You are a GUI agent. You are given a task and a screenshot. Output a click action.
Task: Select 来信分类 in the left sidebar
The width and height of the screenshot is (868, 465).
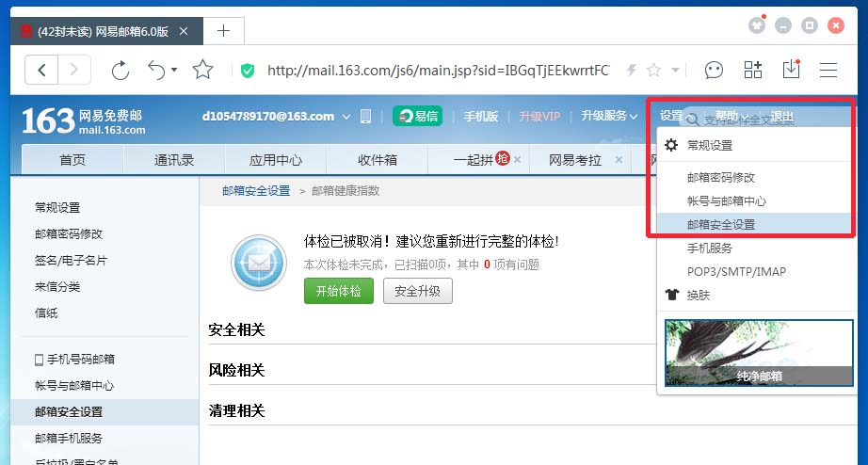click(x=57, y=286)
